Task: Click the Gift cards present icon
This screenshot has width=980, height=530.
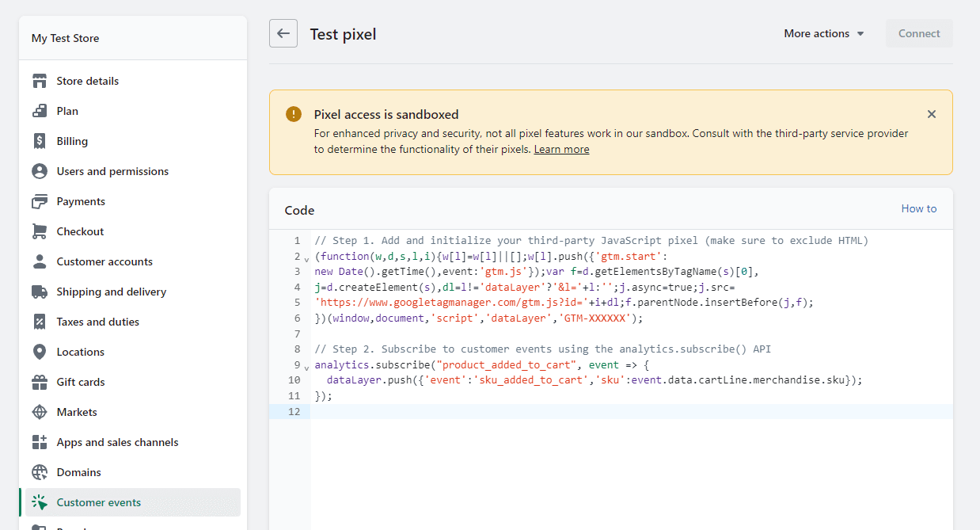Action: point(40,382)
